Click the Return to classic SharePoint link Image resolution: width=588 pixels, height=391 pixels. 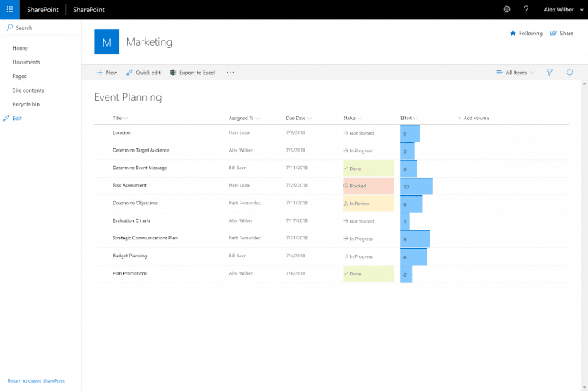[x=36, y=380]
